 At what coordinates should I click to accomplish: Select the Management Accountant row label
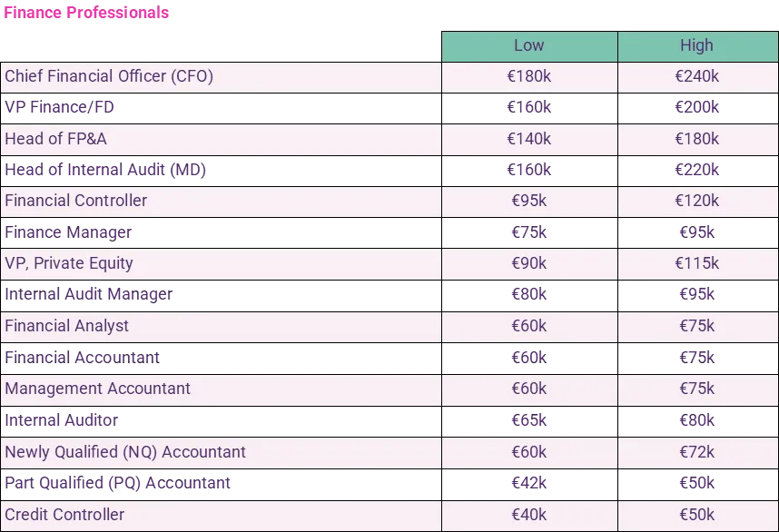tap(97, 389)
